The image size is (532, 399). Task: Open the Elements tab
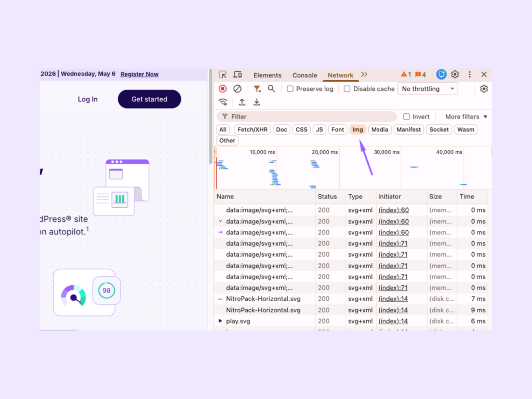tap(268, 75)
